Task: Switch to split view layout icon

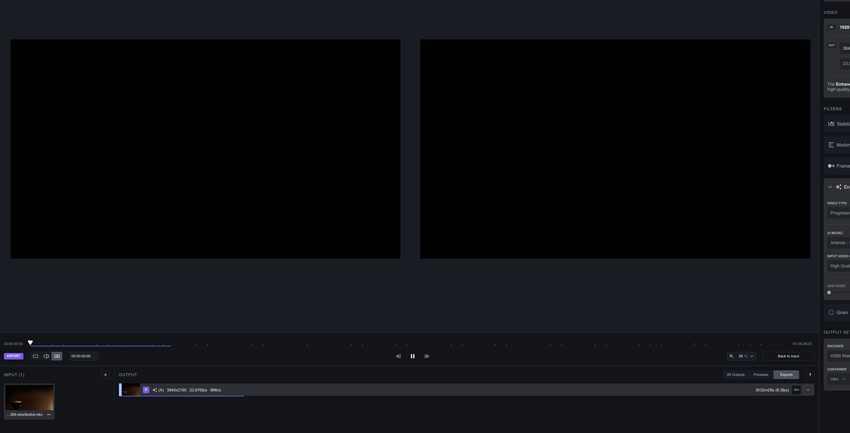Action: click(x=46, y=356)
